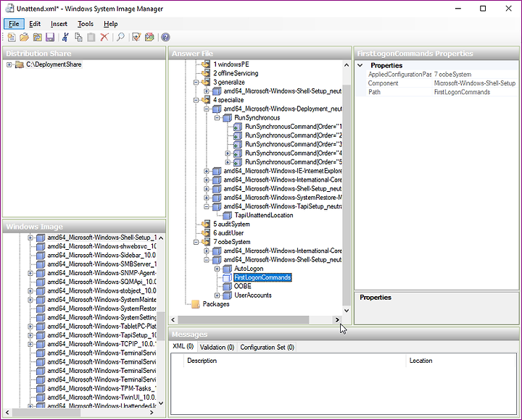
Task: Expand Microsoft-Windows-TCPIP in the Windows Image
Action: (x=30, y=344)
